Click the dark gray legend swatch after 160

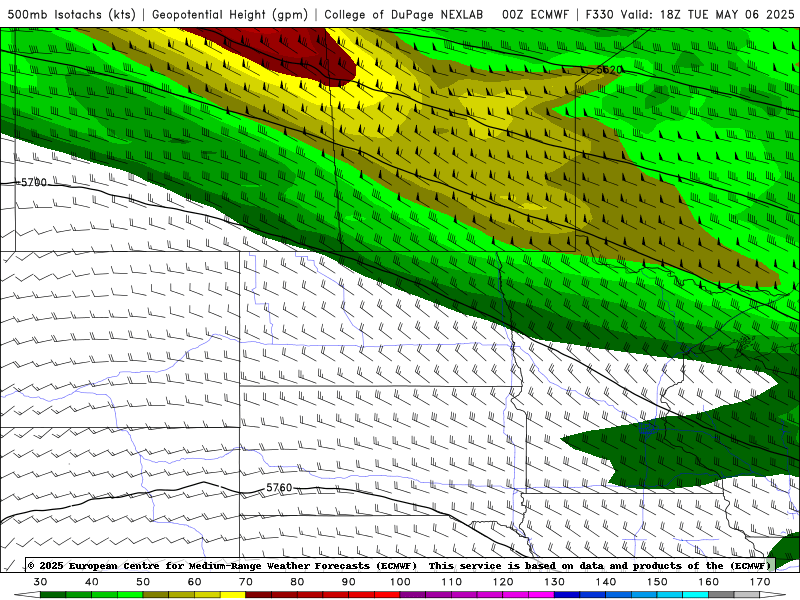(x=721, y=595)
